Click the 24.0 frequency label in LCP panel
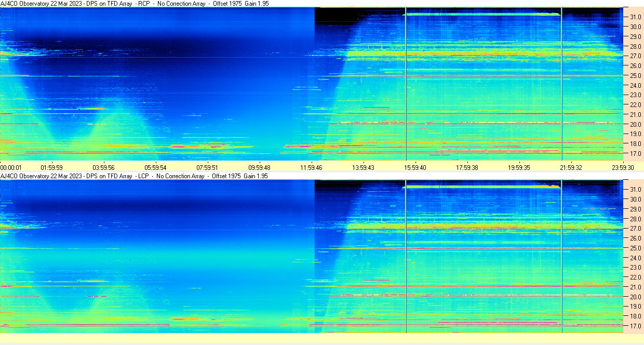The height and width of the screenshot is (345, 644). point(636,258)
